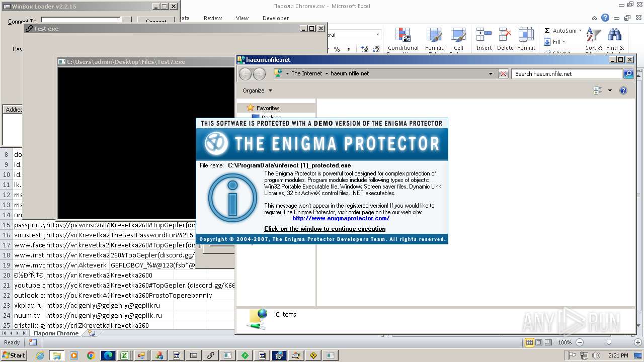Viewport: 644px width, 362px height.
Task: Open Number Format dropdown in Excel
Action: pyautogui.click(x=377, y=35)
